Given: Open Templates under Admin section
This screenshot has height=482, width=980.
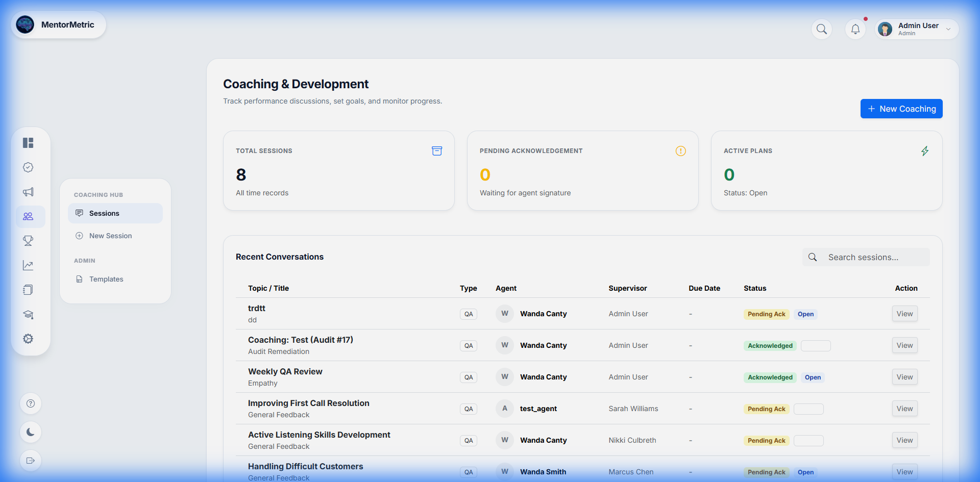Looking at the screenshot, I should tap(106, 279).
